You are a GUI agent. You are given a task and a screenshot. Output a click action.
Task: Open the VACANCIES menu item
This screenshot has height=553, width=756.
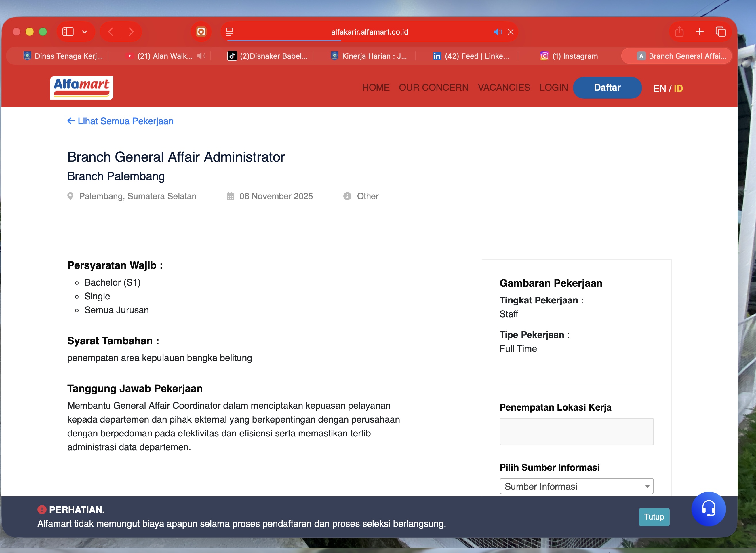pos(504,88)
